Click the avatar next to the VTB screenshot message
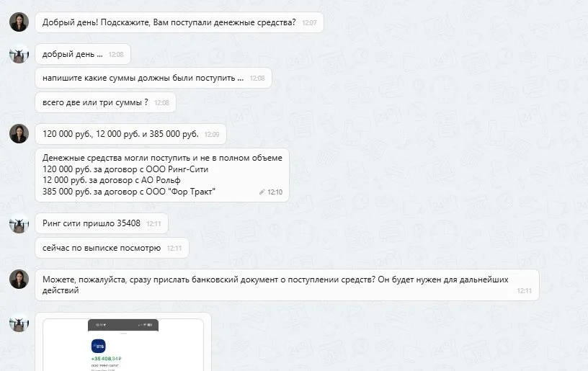This screenshot has width=588, height=371. coord(19,322)
